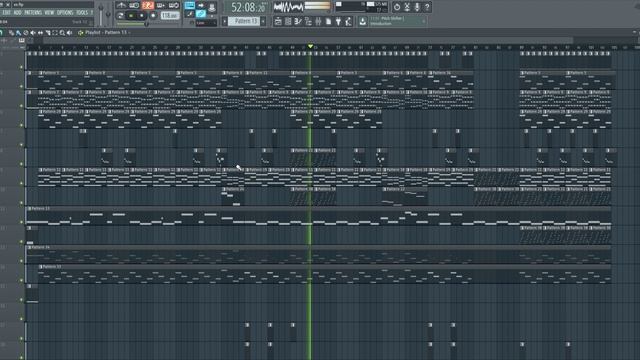Click the question mark help icon
The height and width of the screenshot is (360, 640).
pyautogui.click(x=427, y=7)
